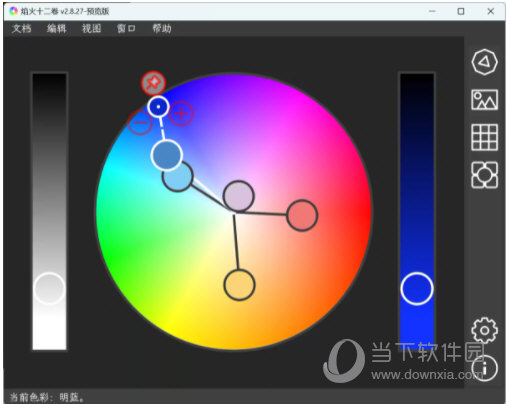
Task: Open the 编辑 menu
Action: 57,28
